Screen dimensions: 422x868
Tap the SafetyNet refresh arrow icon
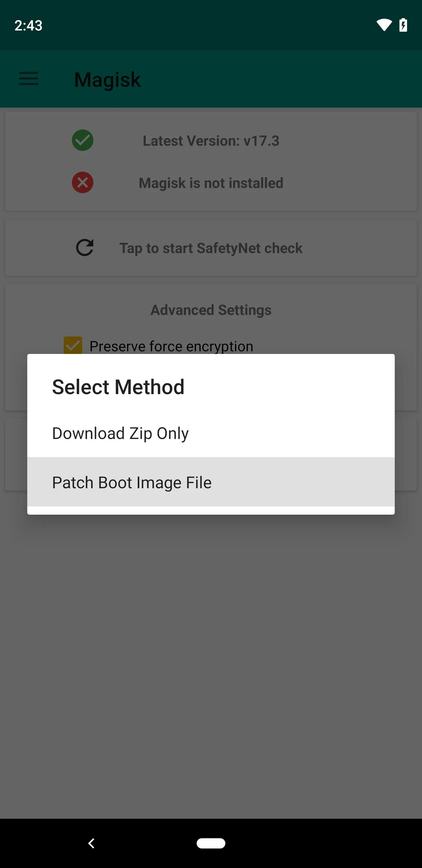point(84,248)
